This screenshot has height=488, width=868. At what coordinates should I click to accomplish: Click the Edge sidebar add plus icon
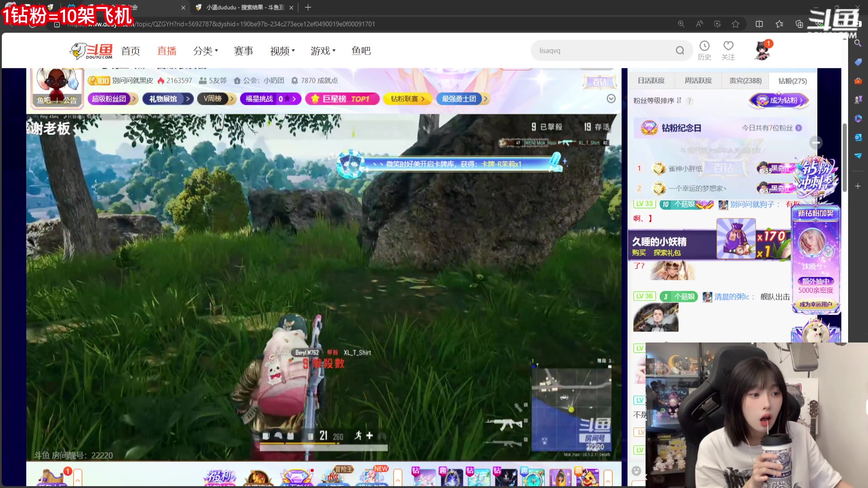(858, 186)
